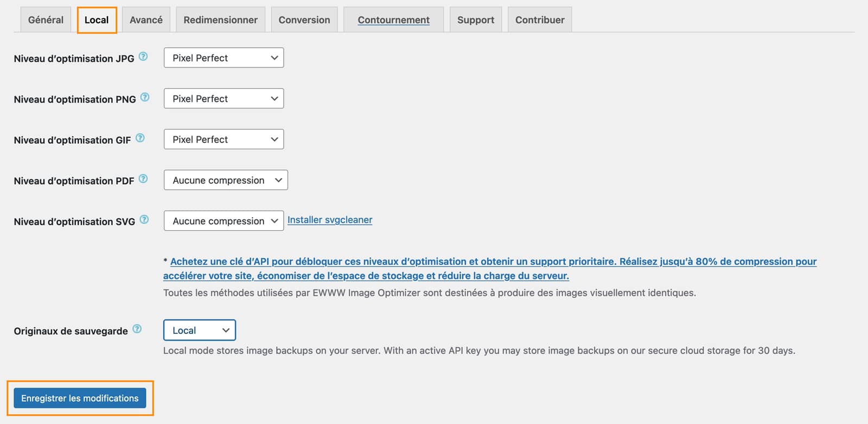Expand the SVG compression dropdown

pos(224,221)
